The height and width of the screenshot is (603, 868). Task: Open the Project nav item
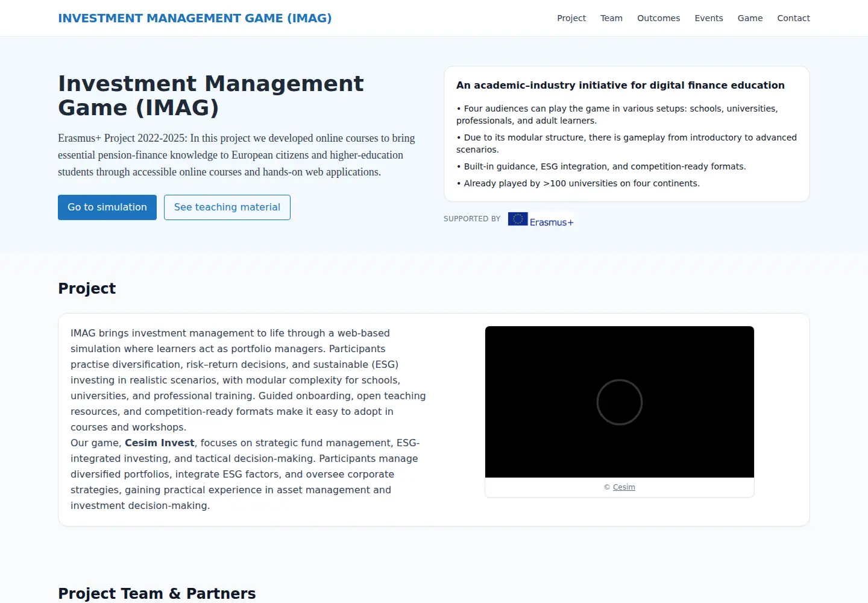click(571, 18)
